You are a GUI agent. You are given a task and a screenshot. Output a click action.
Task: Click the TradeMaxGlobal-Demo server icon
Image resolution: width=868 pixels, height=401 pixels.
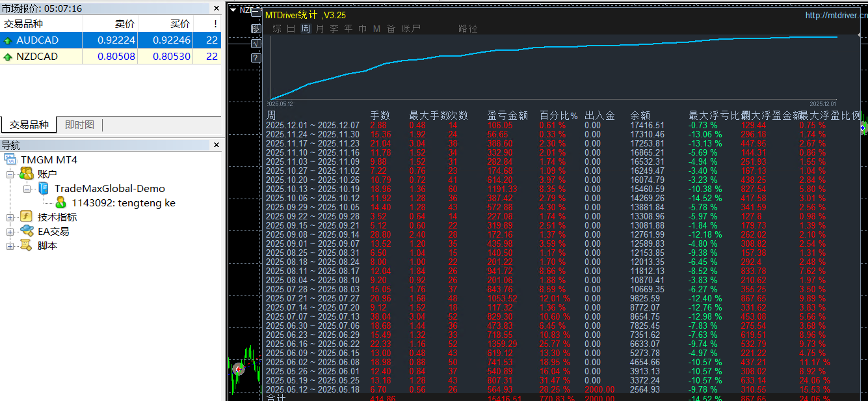(43, 188)
